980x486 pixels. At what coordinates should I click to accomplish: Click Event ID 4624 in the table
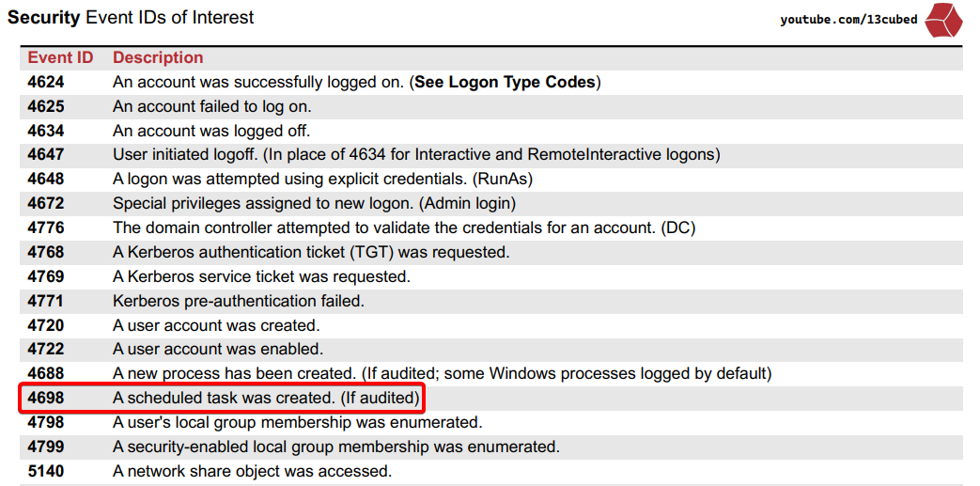46,83
